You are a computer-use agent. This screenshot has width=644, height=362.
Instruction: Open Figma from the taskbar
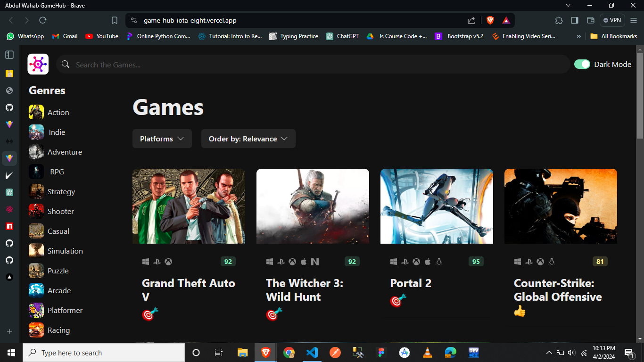pos(381,353)
